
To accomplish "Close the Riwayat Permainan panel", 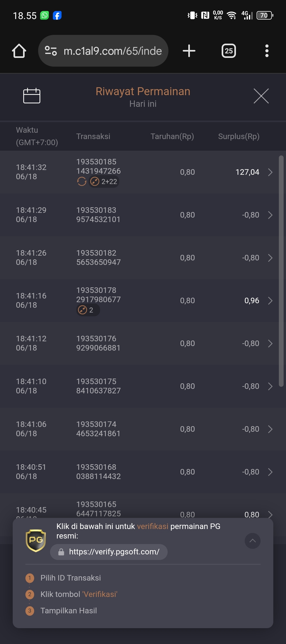I will pyautogui.click(x=261, y=96).
